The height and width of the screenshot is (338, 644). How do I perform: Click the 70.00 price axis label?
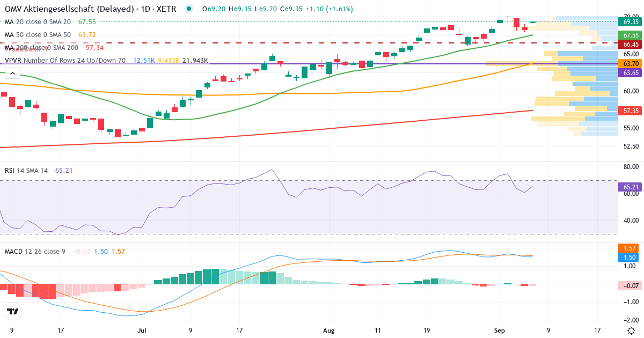click(x=631, y=17)
